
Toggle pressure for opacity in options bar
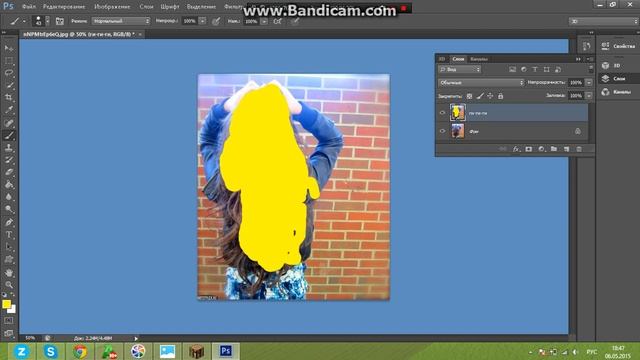coord(216,21)
